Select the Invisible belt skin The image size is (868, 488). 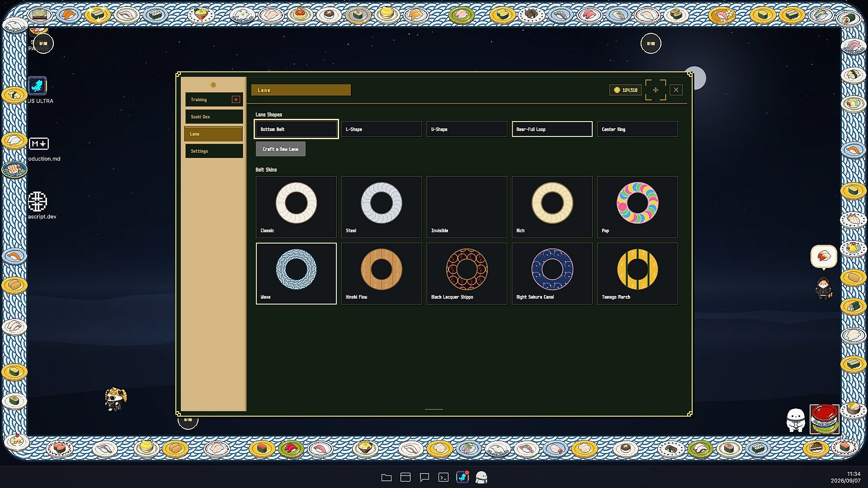pyautogui.click(x=467, y=207)
